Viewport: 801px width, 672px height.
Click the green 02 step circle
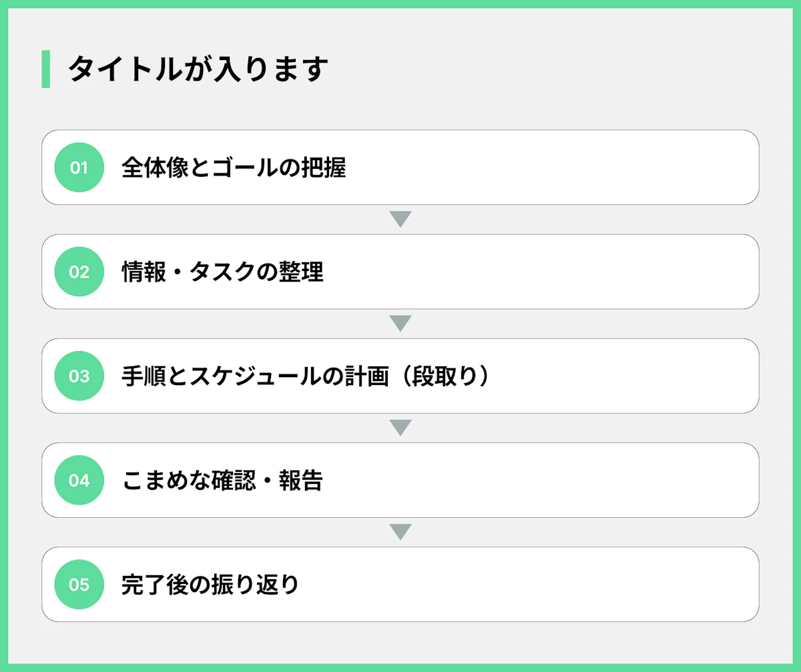(79, 272)
